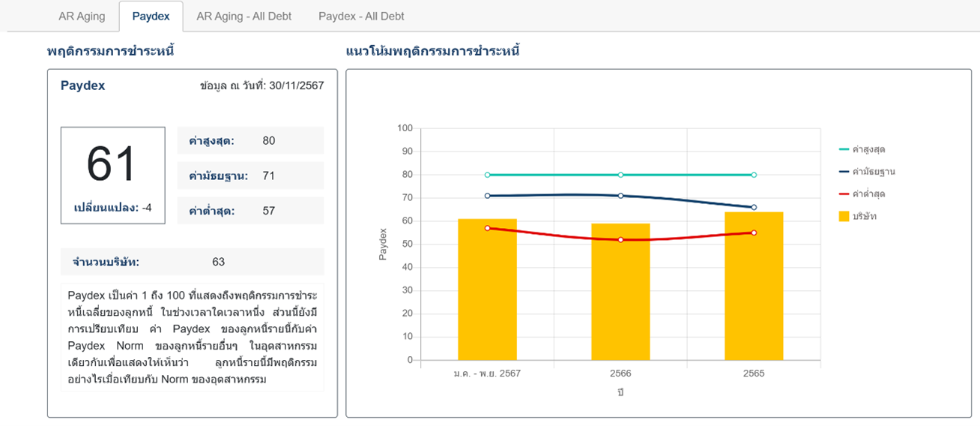
Task: Click the ค่ามัธยฐาน 71 row in the Paydex panel
Action: pos(250,176)
